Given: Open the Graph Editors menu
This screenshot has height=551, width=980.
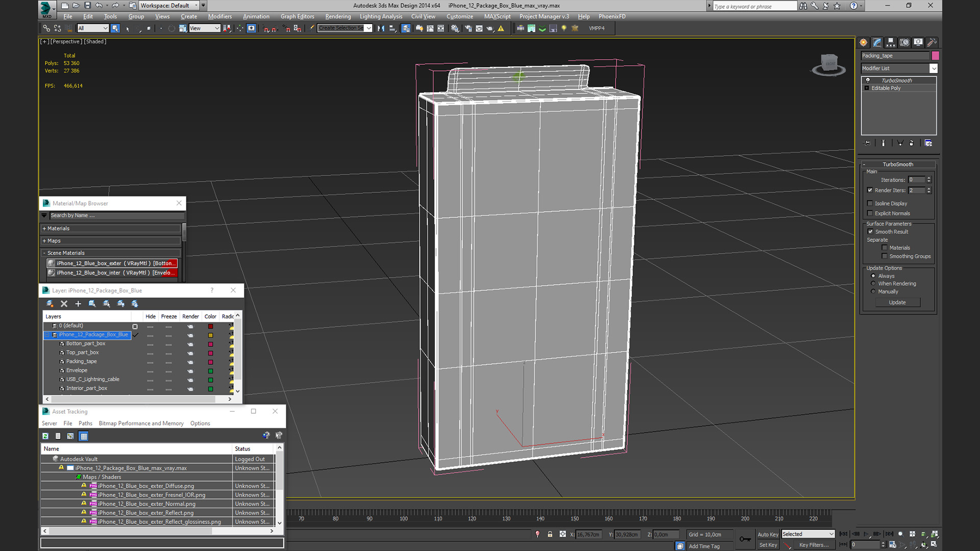Looking at the screenshot, I should point(297,17).
